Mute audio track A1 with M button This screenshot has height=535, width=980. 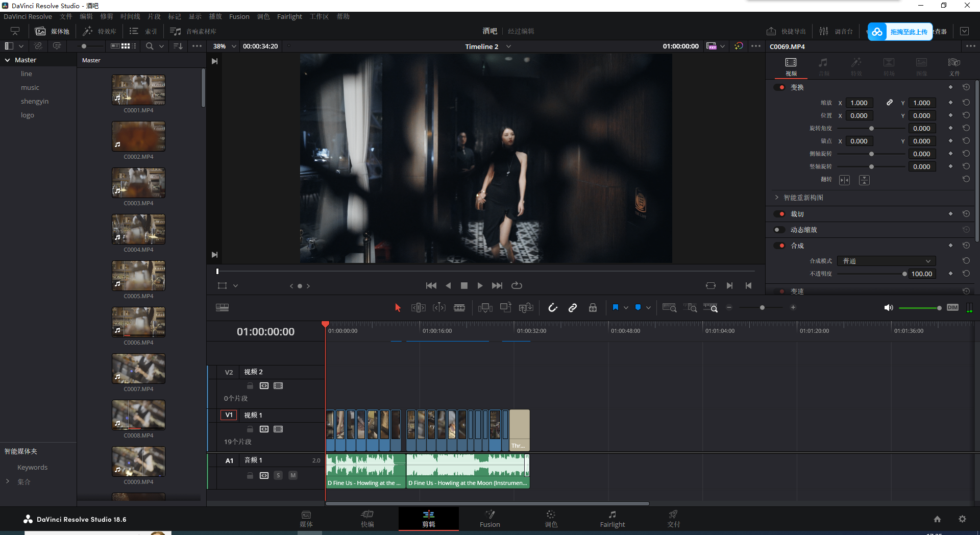click(x=293, y=475)
